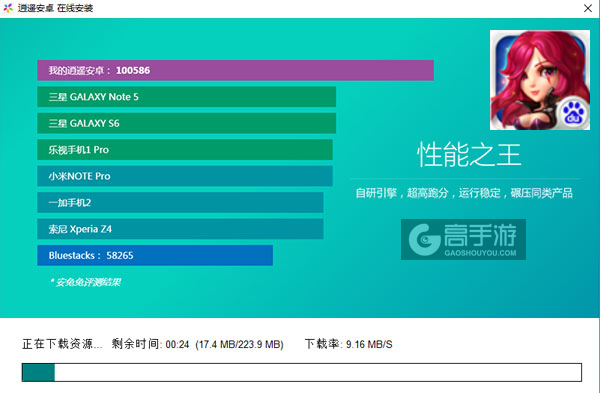Click the Gaoshouyou G logo icon
Screen dimensions: 600x393
pyautogui.click(x=424, y=240)
